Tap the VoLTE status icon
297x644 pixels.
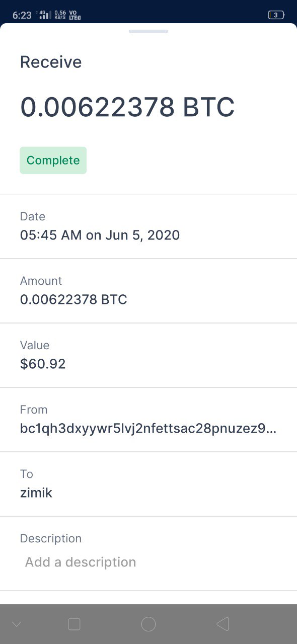(75, 15)
